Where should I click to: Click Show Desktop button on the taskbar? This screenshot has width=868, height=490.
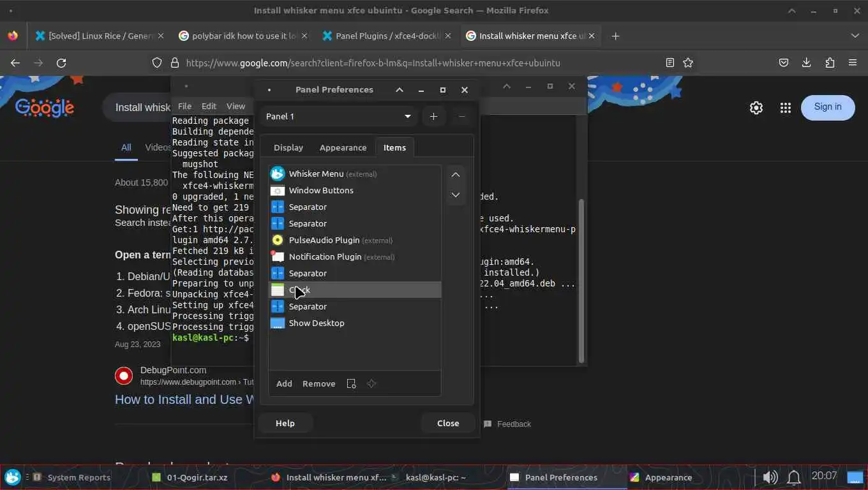(x=855, y=477)
